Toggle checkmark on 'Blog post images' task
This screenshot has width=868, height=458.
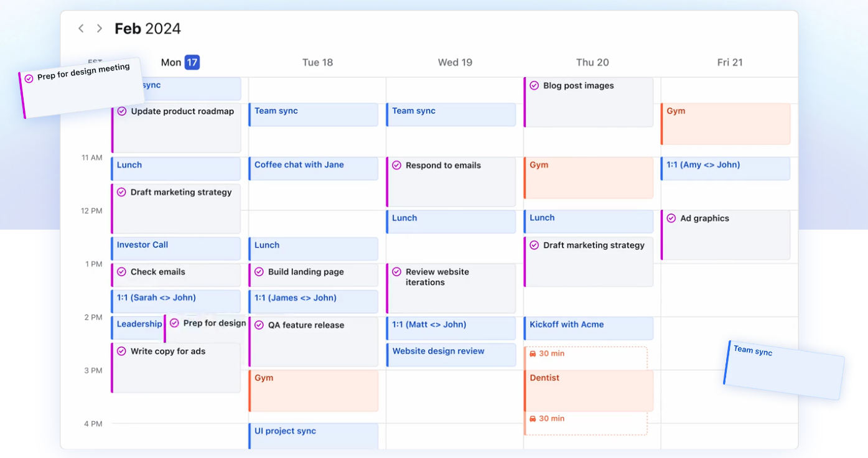point(534,86)
